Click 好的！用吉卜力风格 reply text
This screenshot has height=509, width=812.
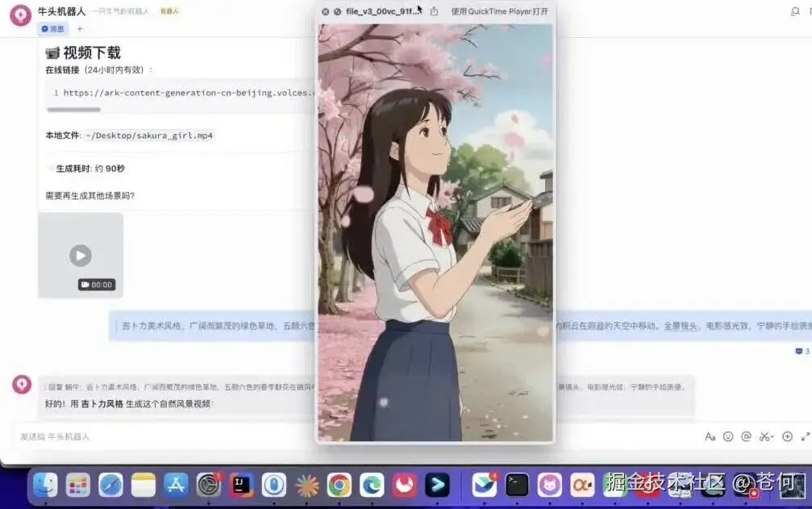pyautogui.click(x=129, y=403)
